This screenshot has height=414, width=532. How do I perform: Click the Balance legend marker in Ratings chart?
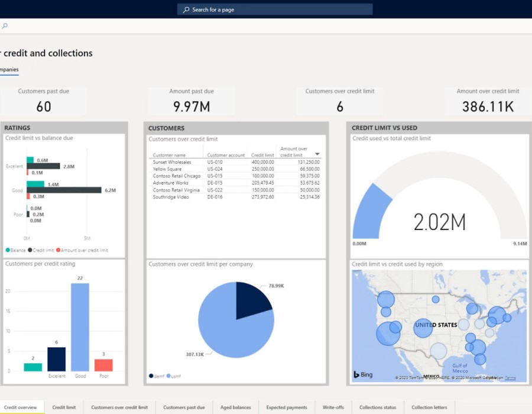(x=8, y=250)
